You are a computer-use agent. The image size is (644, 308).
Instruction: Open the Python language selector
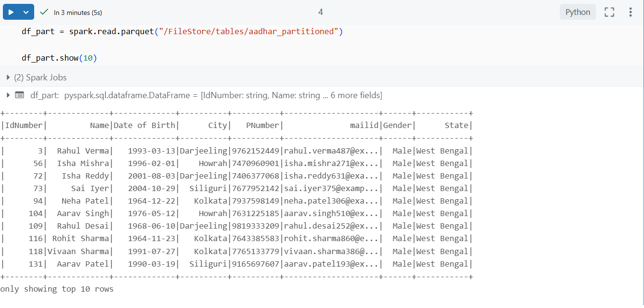click(x=578, y=12)
